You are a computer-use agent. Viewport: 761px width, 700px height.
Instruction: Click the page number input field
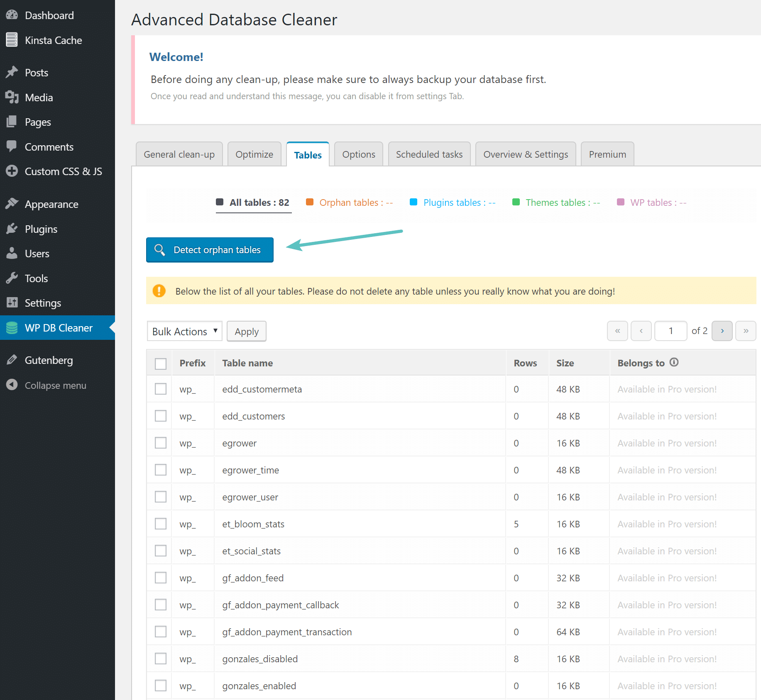[670, 331]
